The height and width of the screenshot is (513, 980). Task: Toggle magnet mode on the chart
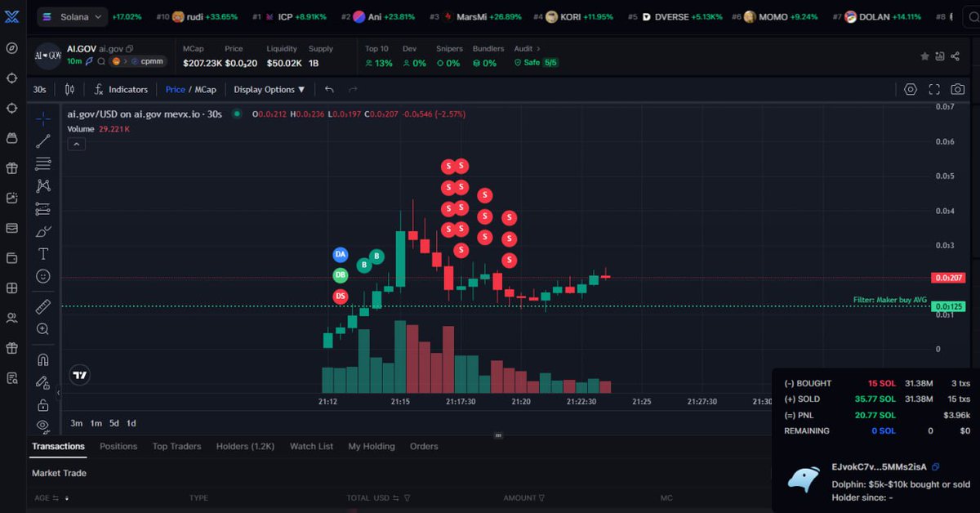click(43, 359)
